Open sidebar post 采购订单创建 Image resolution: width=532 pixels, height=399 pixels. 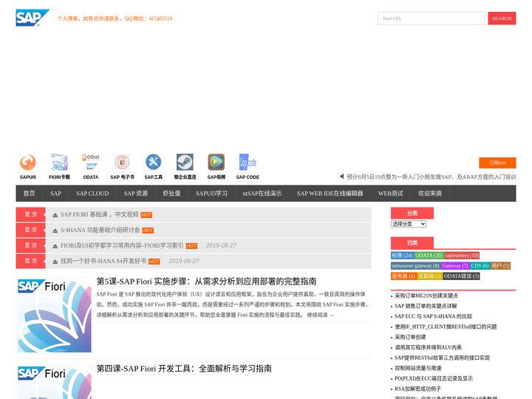pos(410,337)
